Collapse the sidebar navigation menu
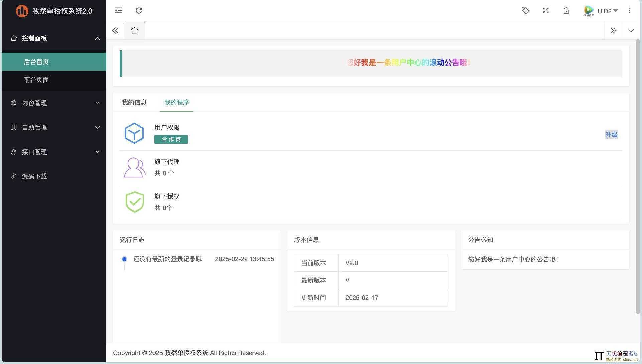 point(118,10)
